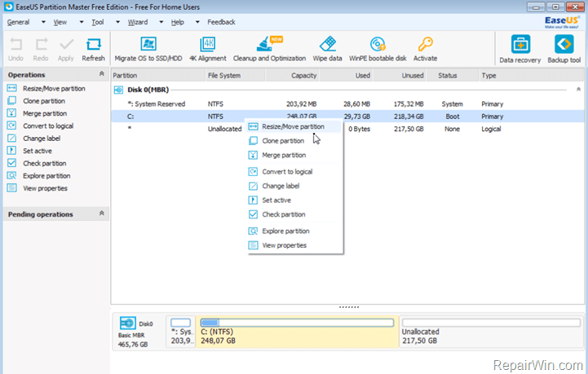This screenshot has width=588, height=374.
Task: Click the Apply checkmark icon
Action: 66,45
